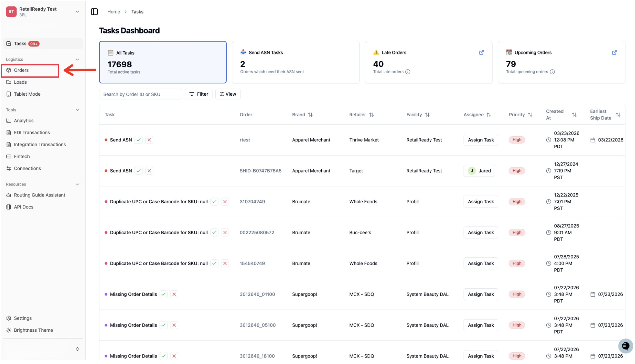
Task: Collapse the Logistics sidebar section
Action: [x=77, y=60]
